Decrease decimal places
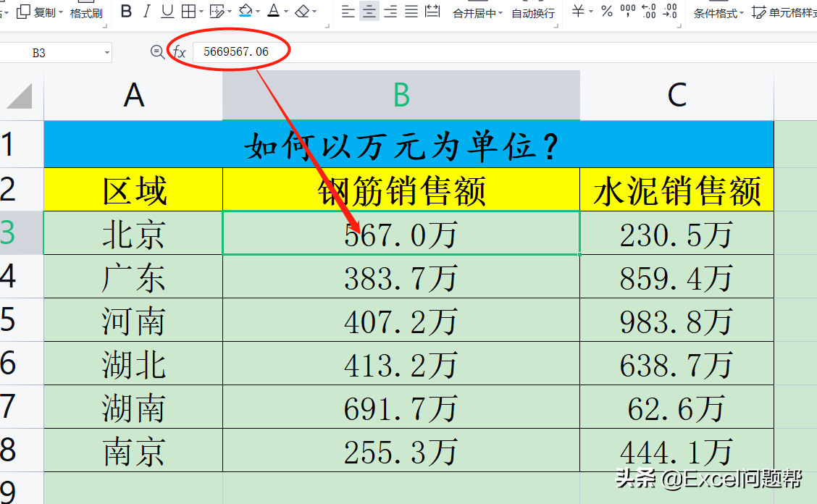 (670, 11)
